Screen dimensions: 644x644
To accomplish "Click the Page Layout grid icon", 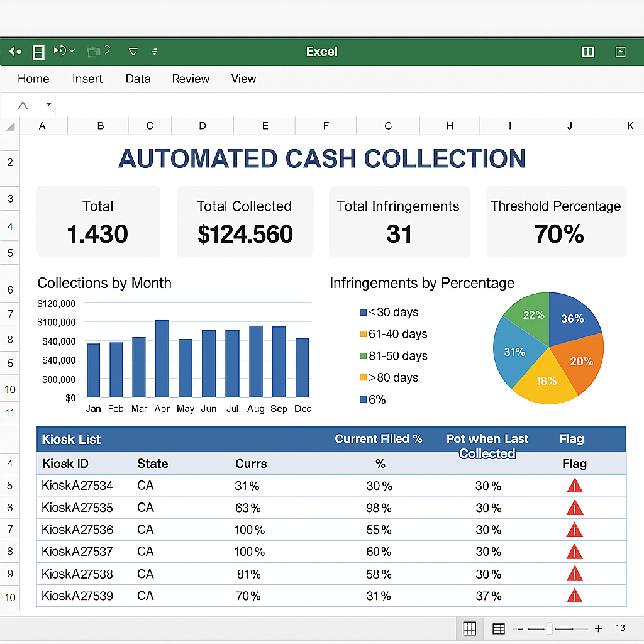I will click(x=498, y=628).
